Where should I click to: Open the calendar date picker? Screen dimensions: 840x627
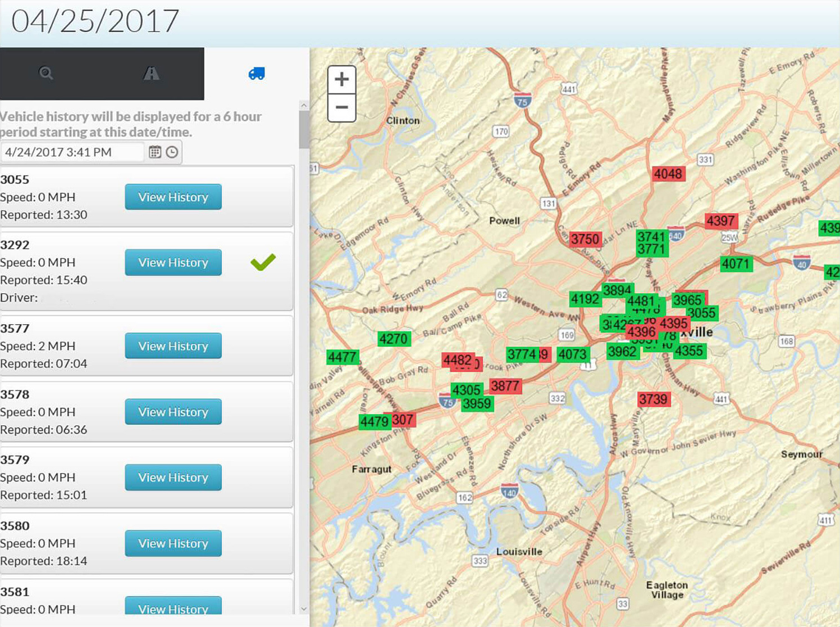156,152
